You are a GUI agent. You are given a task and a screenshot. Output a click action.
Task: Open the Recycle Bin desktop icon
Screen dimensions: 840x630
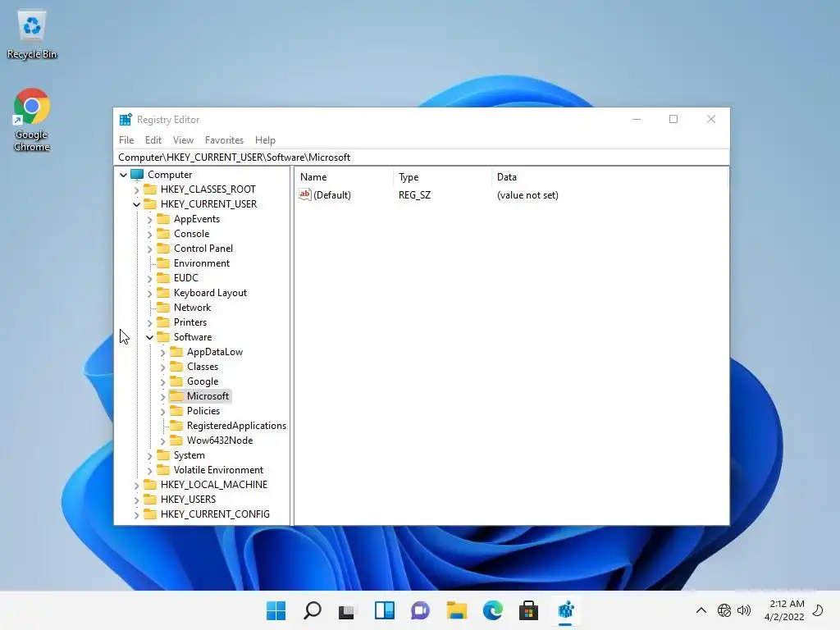[x=32, y=34]
